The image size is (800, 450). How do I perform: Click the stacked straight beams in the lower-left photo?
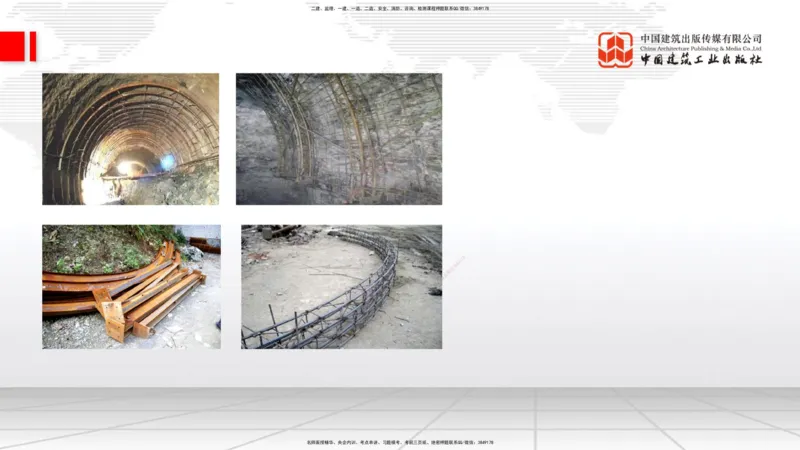[160, 300]
